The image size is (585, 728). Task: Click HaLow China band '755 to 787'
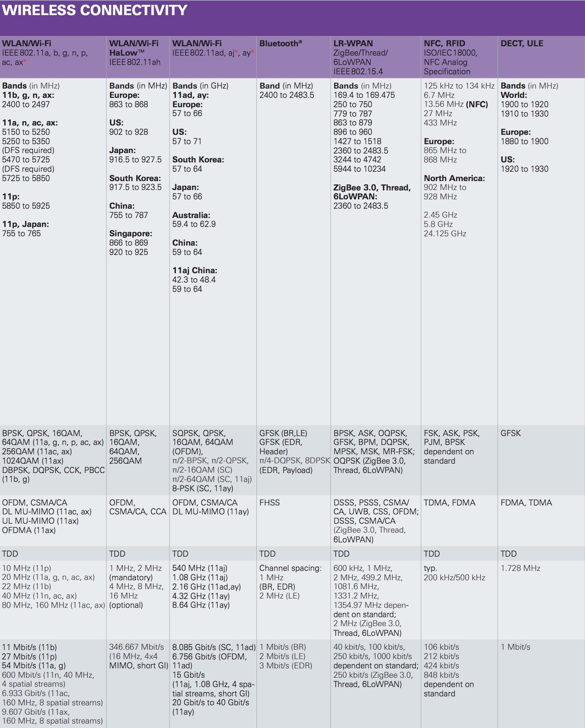(129, 215)
